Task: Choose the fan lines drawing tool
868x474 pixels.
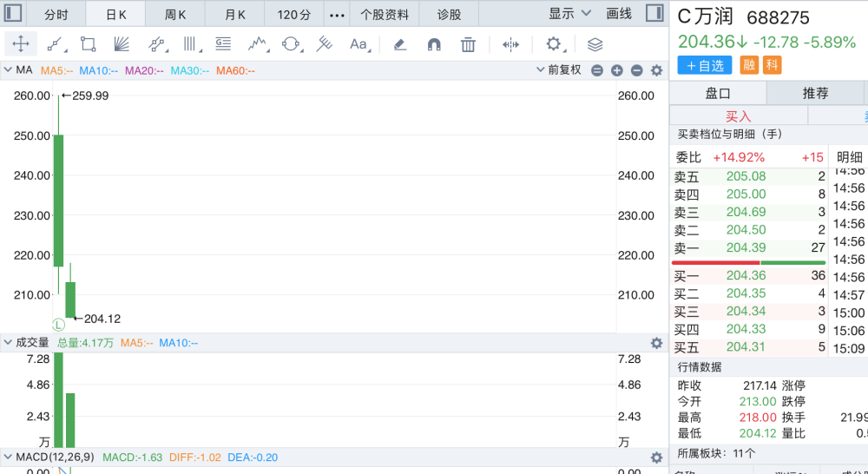Action: tap(122, 43)
